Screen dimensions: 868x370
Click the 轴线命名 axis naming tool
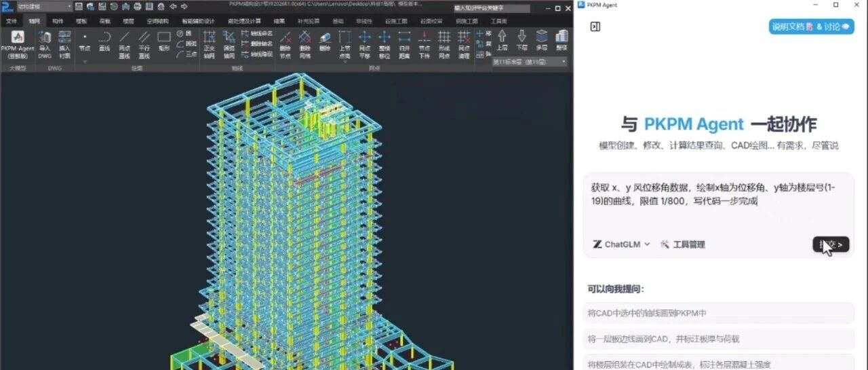[x=257, y=33]
